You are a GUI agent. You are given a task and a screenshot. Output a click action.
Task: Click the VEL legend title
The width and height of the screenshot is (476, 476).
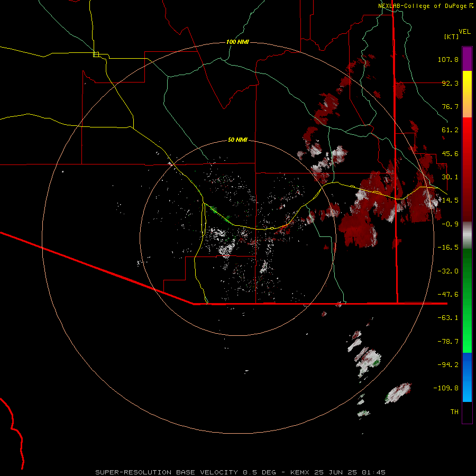tap(464, 32)
